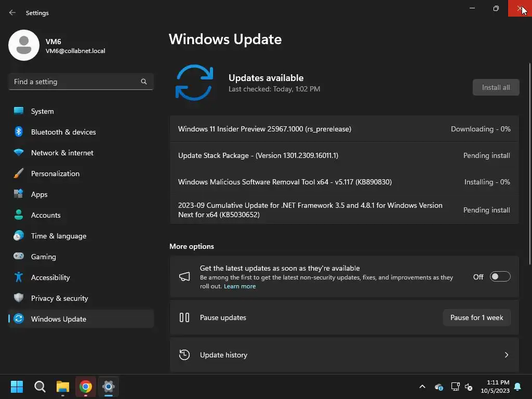Image resolution: width=532 pixels, height=399 pixels.
Task: Open Accessibility settings category
Action: 81,277
